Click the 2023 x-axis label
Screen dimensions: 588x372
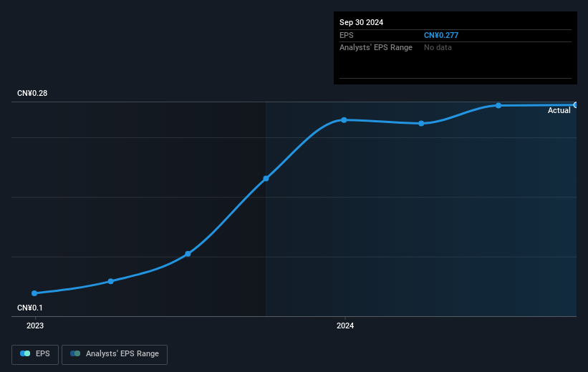tap(35, 326)
